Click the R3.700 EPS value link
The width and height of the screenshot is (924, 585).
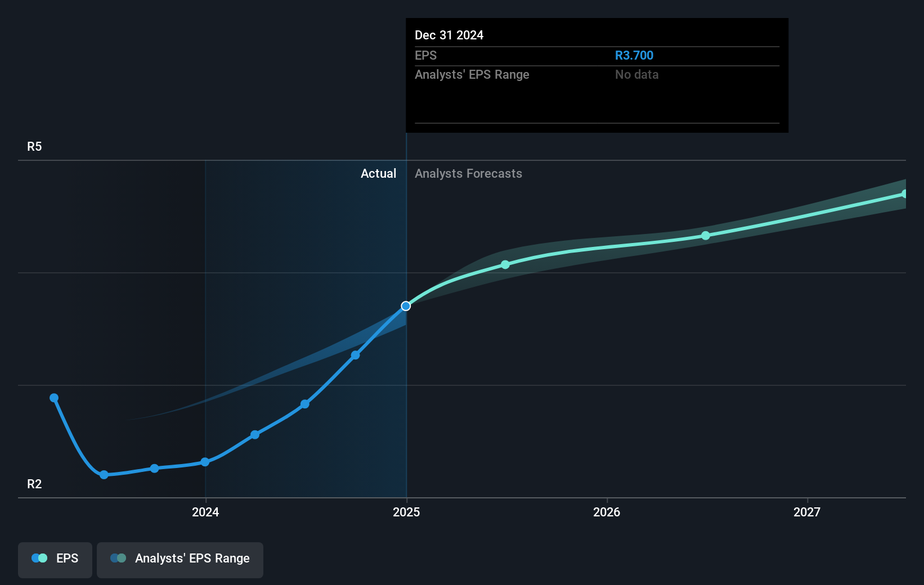click(634, 55)
